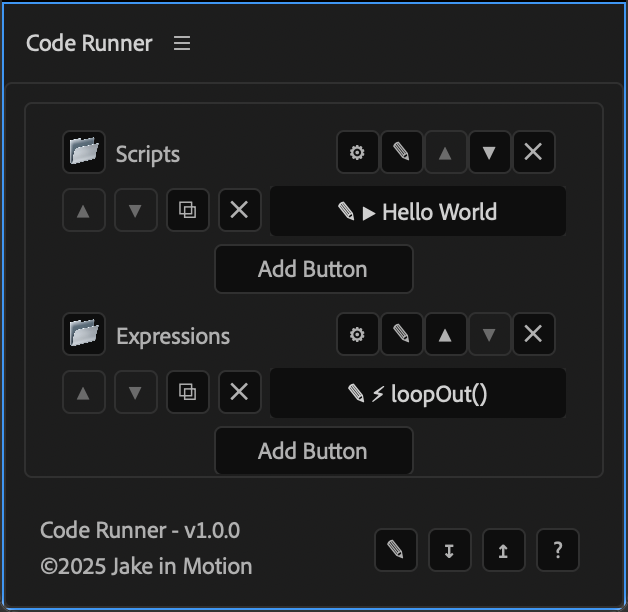
Task: Open the Code Runner panel hamburger menu
Action: point(182,43)
